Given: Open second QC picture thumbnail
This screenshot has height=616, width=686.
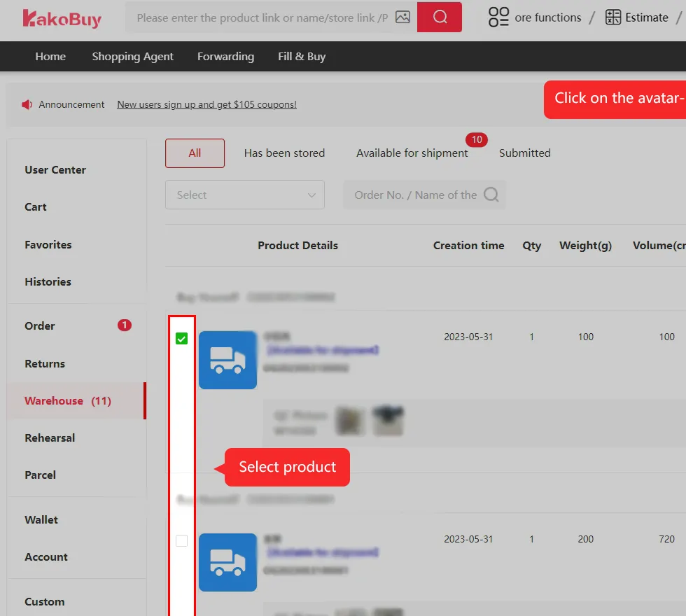Looking at the screenshot, I should (388, 421).
